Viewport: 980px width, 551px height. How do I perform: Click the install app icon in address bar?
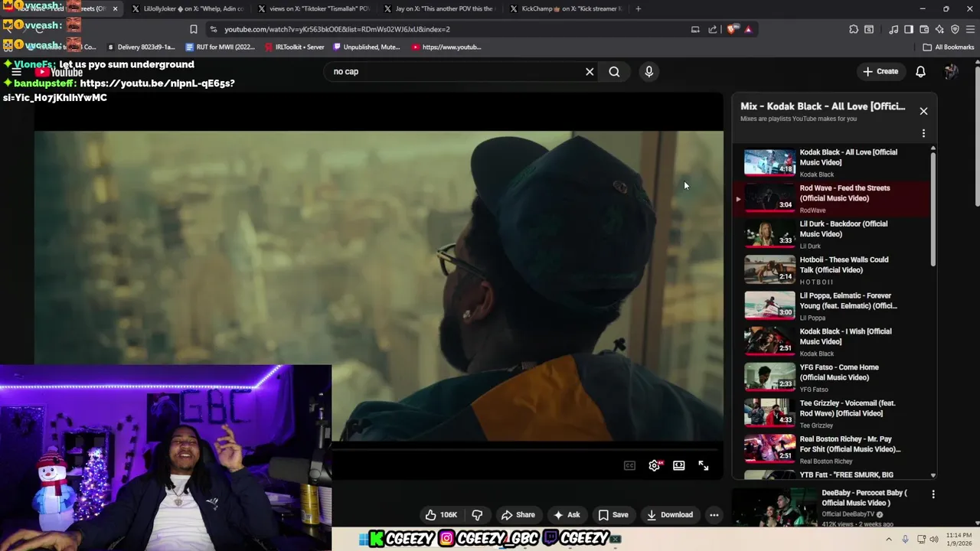[x=695, y=29]
